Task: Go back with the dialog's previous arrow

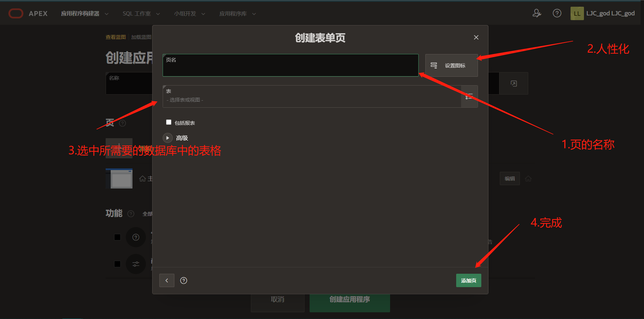Action: pyautogui.click(x=167, y=280)
